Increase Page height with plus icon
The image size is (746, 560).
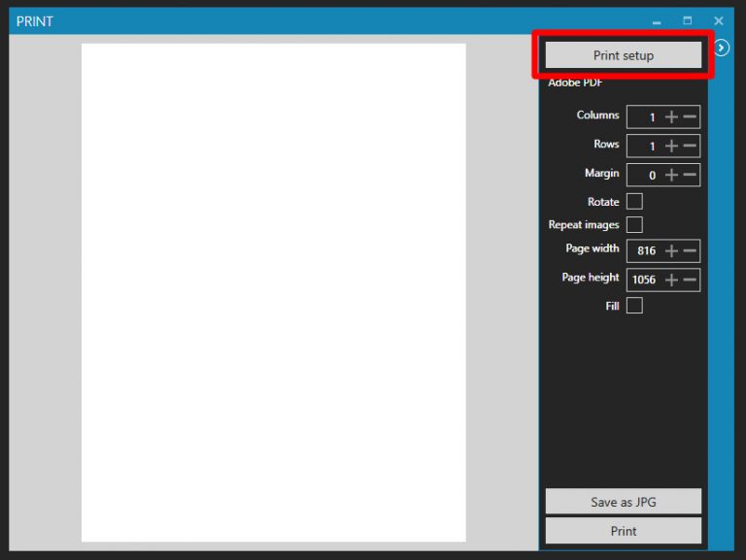click(x=671, y=280)
